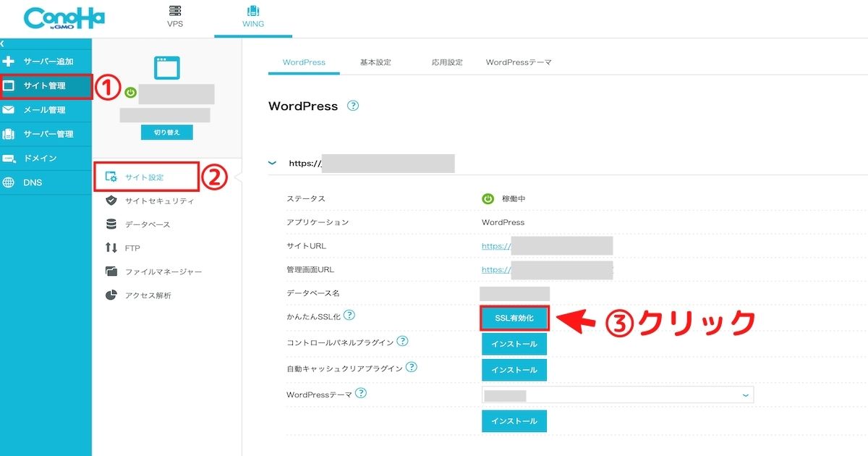Click the サイトURL row label
Screen dimensions: 868x456
click(306, 246)
